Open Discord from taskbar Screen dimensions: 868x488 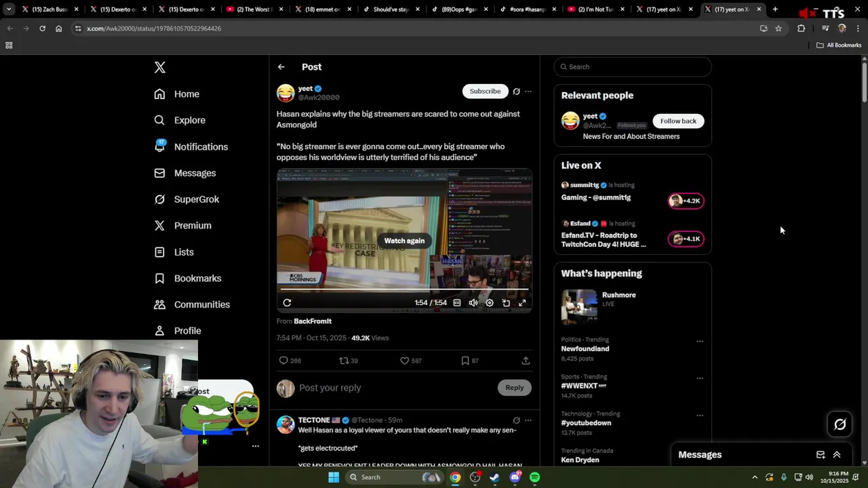coord(515,477)
